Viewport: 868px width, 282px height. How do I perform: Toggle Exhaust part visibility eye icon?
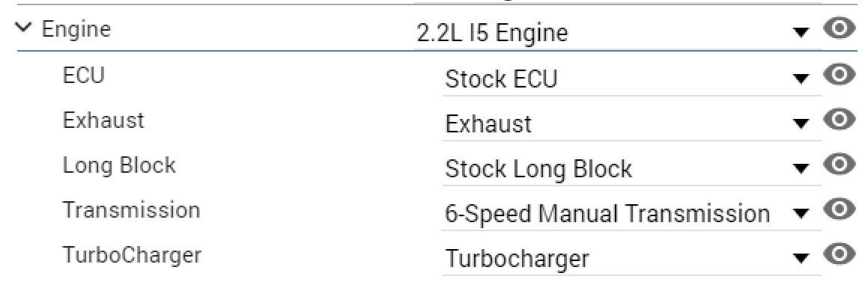[x=840, y=119]
